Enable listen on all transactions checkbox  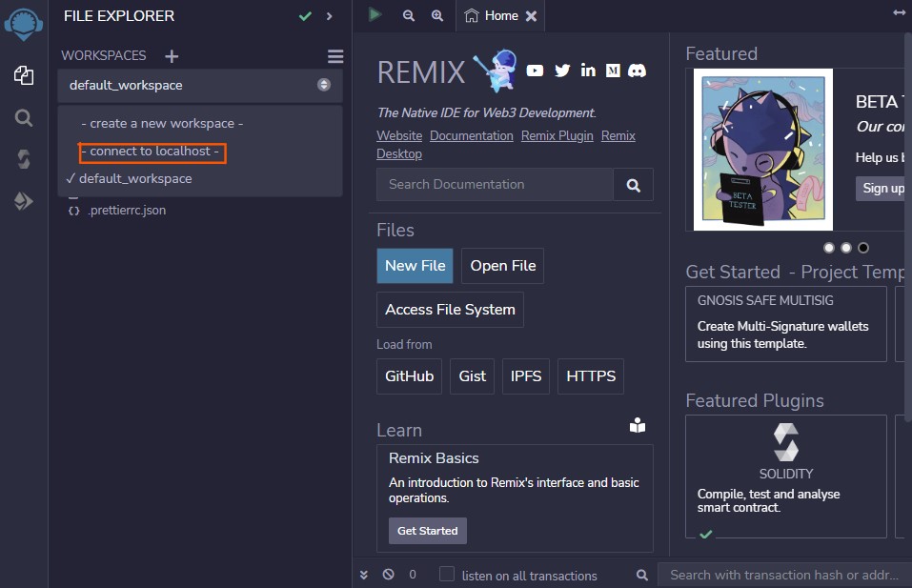tap(447, 574)
